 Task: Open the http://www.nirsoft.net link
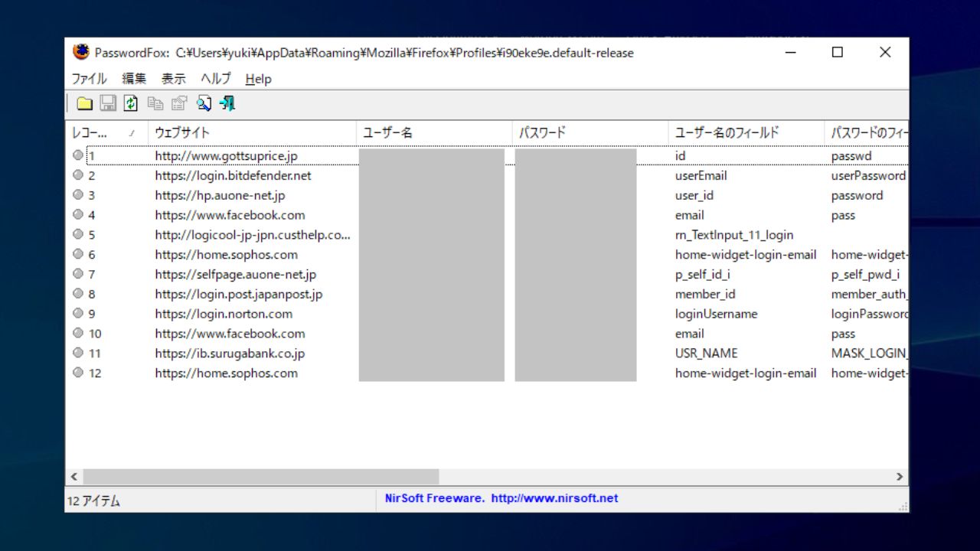tap(554, 498)
